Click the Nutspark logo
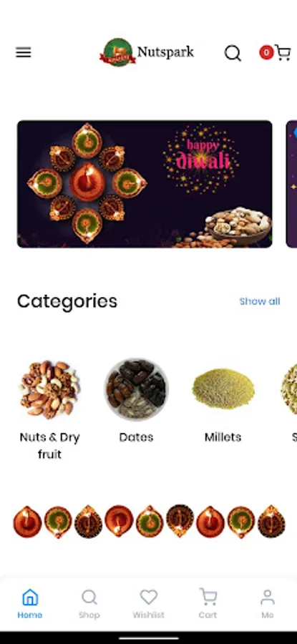Screen dimensions: 297x644 (x=147, y=52)
